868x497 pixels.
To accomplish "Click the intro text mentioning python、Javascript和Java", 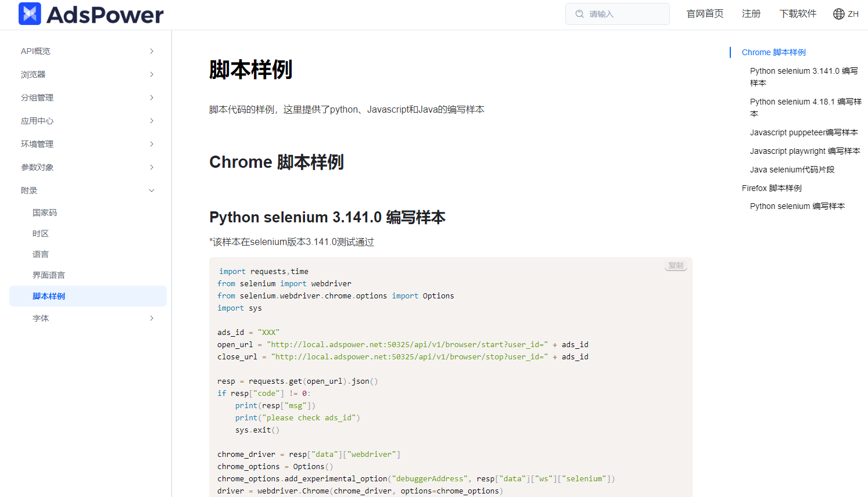I will point(347,109).
